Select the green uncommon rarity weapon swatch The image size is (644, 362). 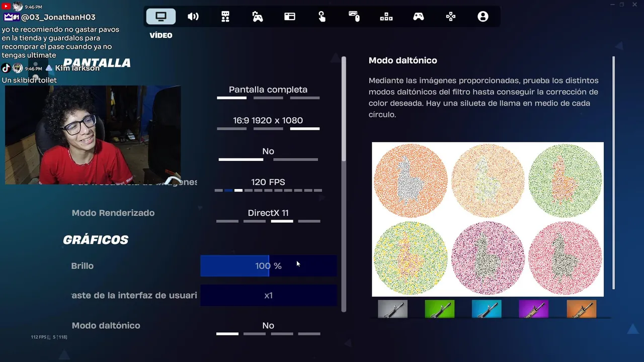[x=440, y=309]
